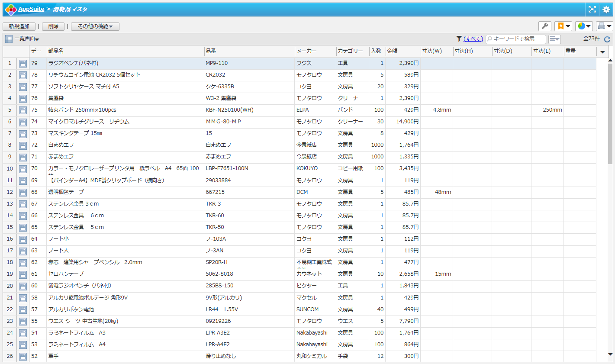Click the 削除 button

(x=53, y=26)
